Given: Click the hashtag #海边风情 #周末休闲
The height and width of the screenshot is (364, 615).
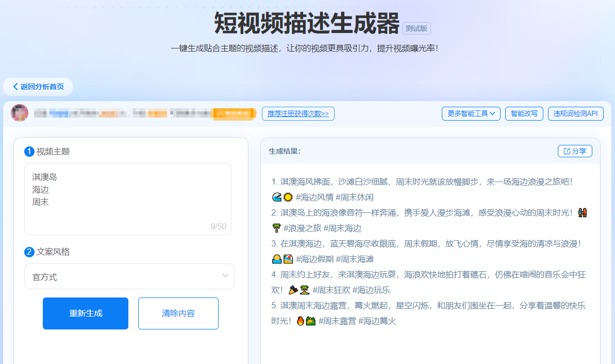Looking at the screenshot, I should 335,197.
